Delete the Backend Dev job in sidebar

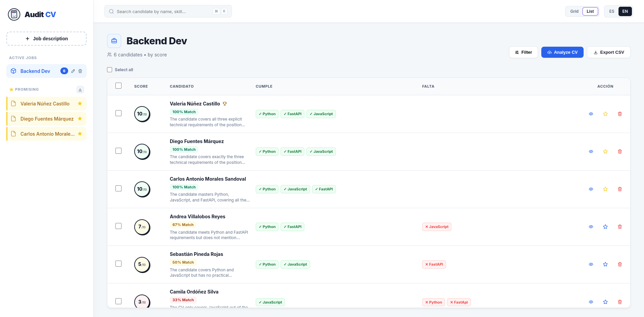[80, 71]
